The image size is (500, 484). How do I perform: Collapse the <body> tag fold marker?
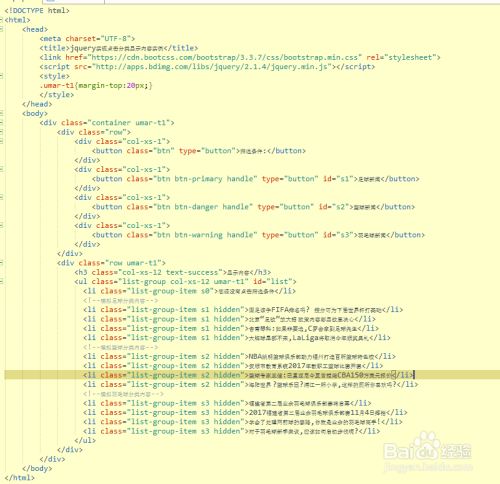pos(1,113)
